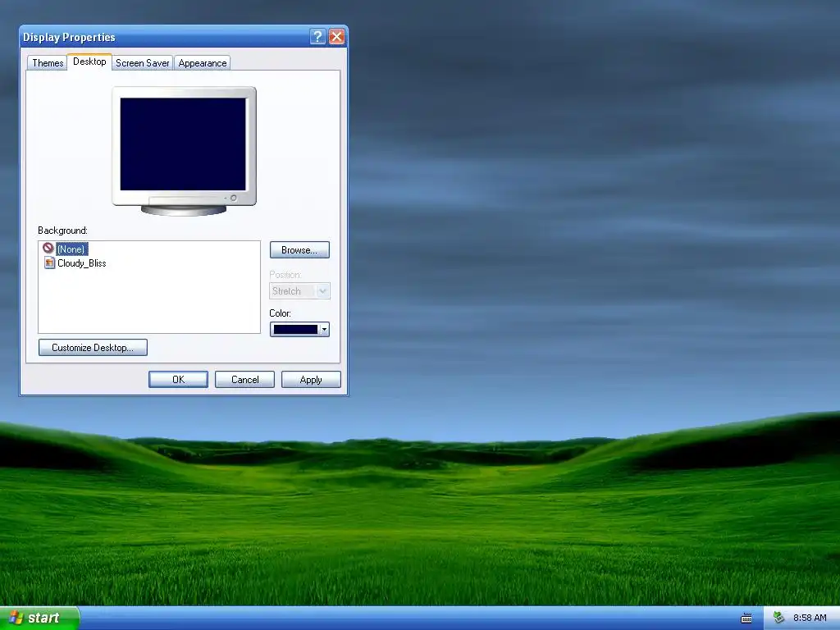Click the monitor preview image

[184, 151]
